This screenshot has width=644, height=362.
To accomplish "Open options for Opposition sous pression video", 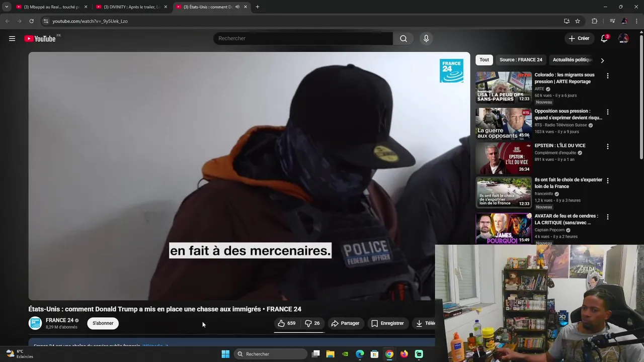I will (607, 112).
